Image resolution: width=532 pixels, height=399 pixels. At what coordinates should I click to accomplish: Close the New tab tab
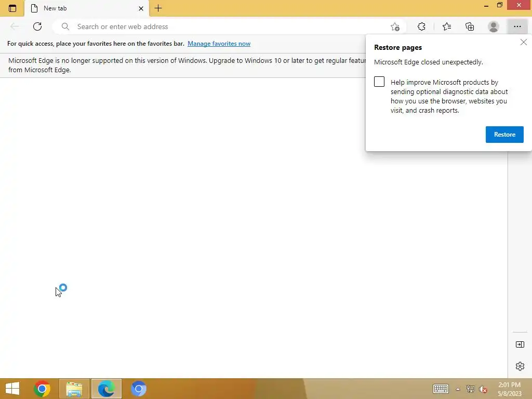[141, 8]
